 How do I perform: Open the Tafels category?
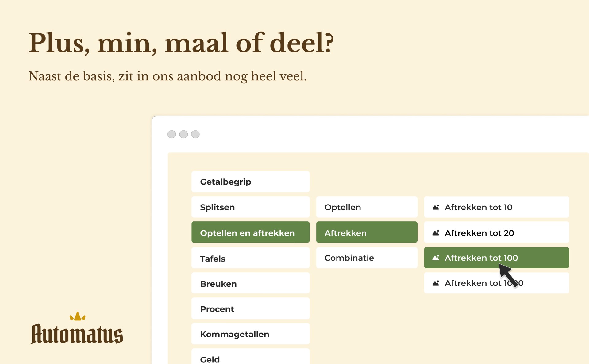pos(250,258)
